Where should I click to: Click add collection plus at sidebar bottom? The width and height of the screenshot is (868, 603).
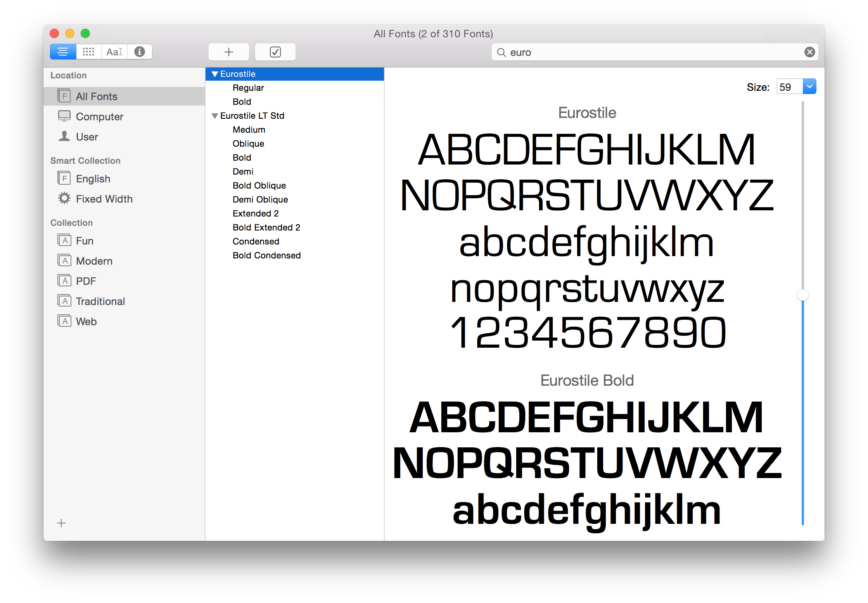pyautogui.click(x=61, y=523)
